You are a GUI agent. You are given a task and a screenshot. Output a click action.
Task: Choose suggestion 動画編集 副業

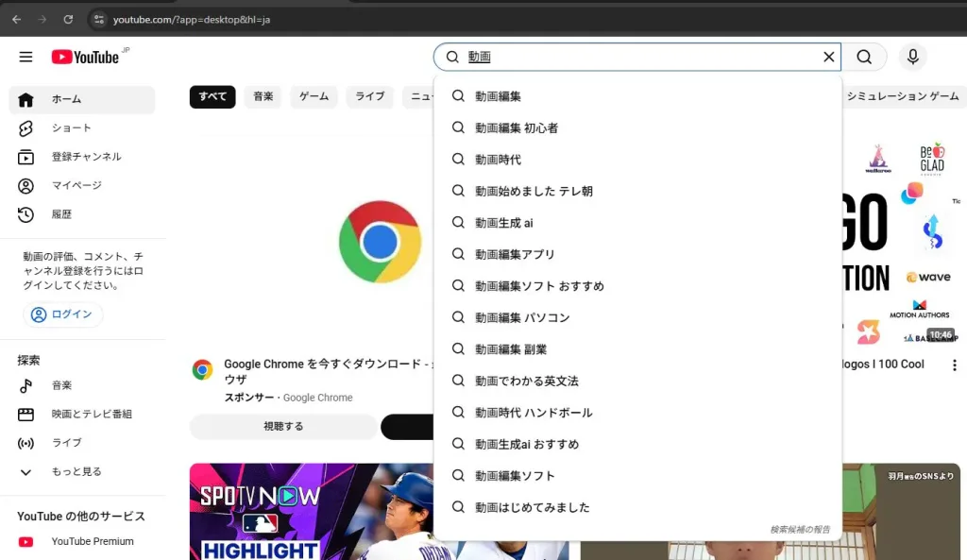[x=637, y=349]
